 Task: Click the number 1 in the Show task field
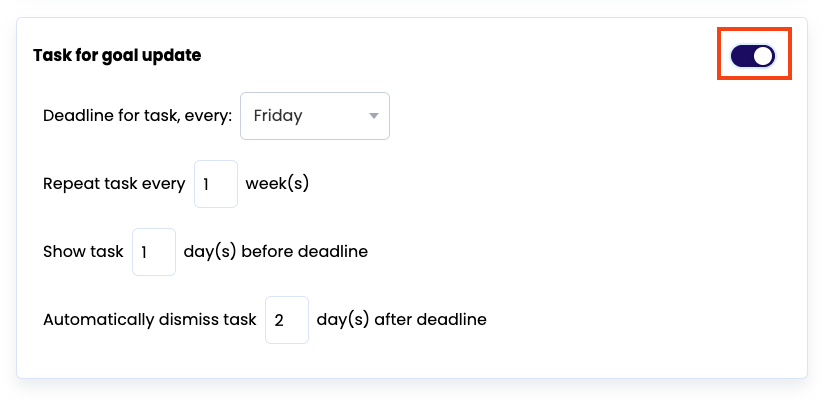coord(145,253)
